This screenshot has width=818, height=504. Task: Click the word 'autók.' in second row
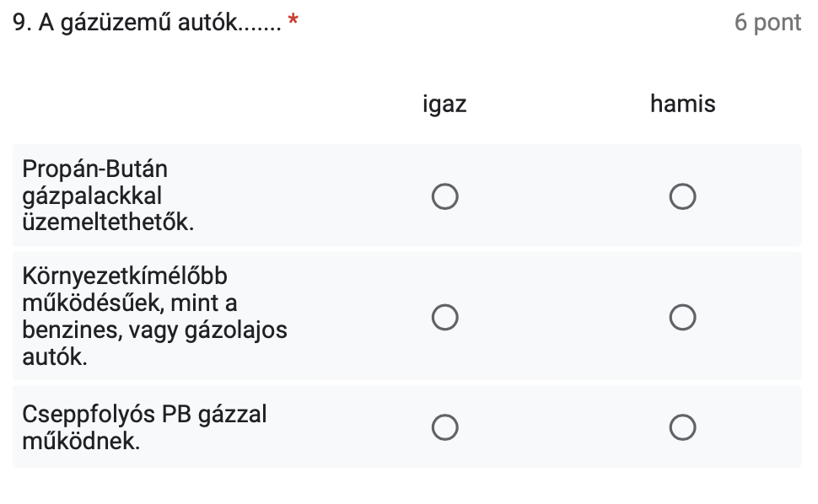(x=54, y=357)
